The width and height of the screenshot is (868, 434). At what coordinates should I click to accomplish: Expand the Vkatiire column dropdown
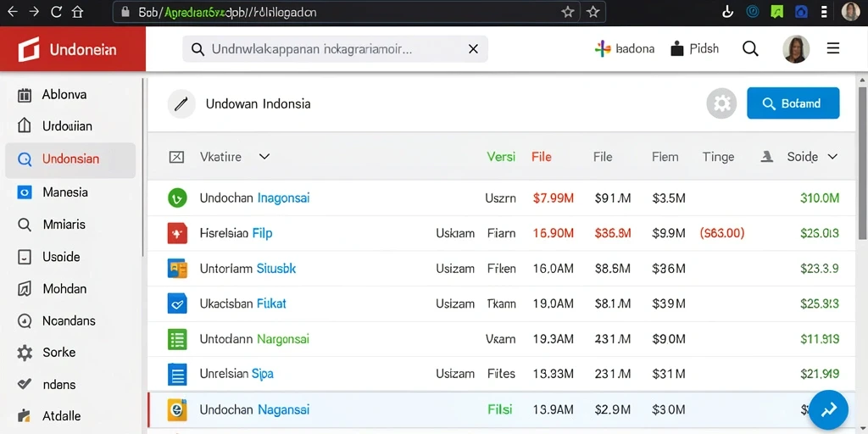tap(264, 157)
